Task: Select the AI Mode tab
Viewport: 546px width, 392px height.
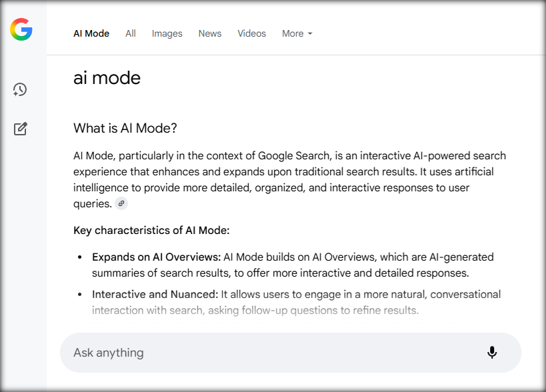Action: click(91, 33)
